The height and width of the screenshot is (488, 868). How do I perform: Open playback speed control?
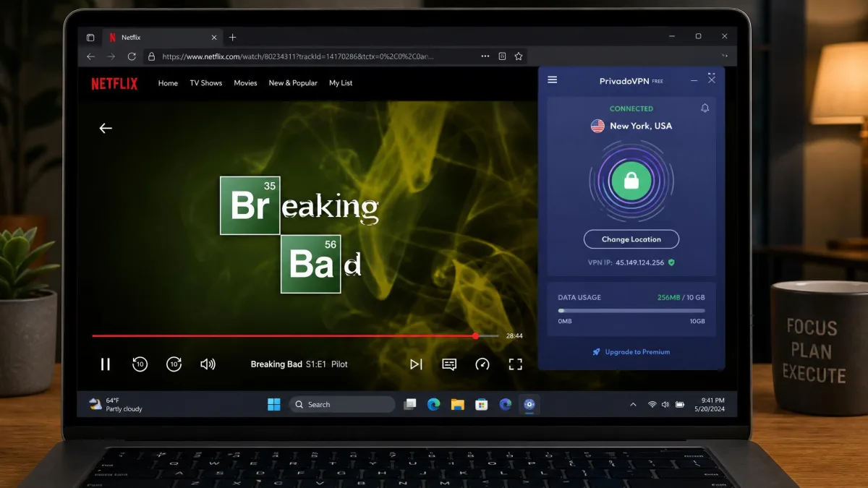pyautogui.click(x=482, y=364)
